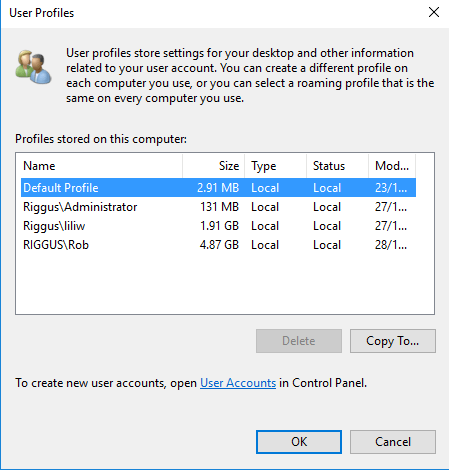Open the Copy To dialog
449x470 pixels.
(393, 341)
